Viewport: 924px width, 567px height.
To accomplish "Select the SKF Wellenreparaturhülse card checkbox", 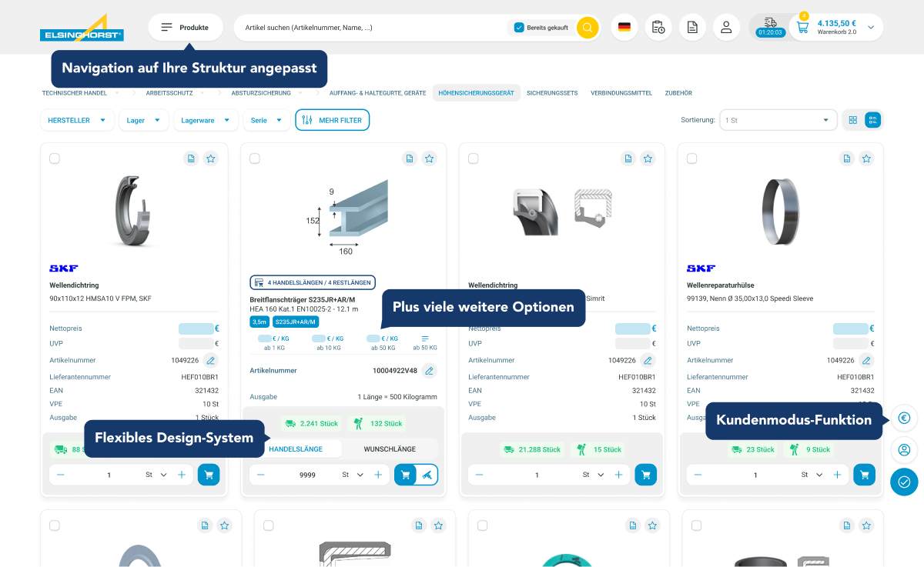I will pyautogui.click(x=691, y=158).
